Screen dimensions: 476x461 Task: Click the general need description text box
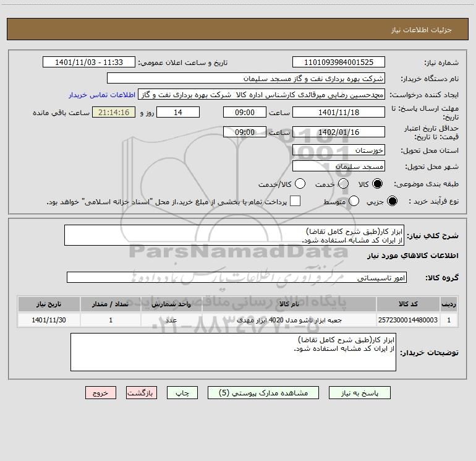pos(234,236)
